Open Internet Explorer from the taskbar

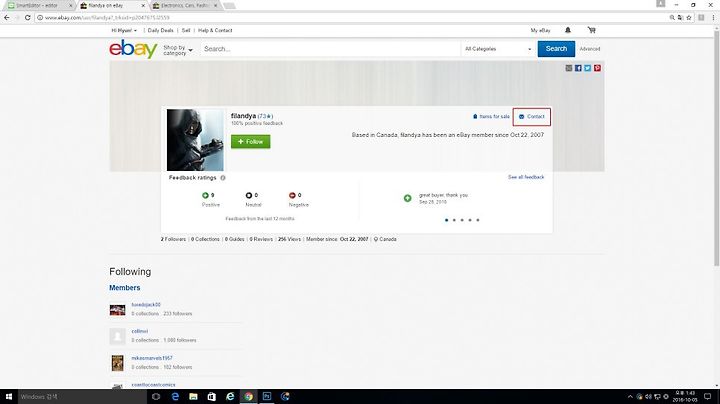click(x=230, y=397)
